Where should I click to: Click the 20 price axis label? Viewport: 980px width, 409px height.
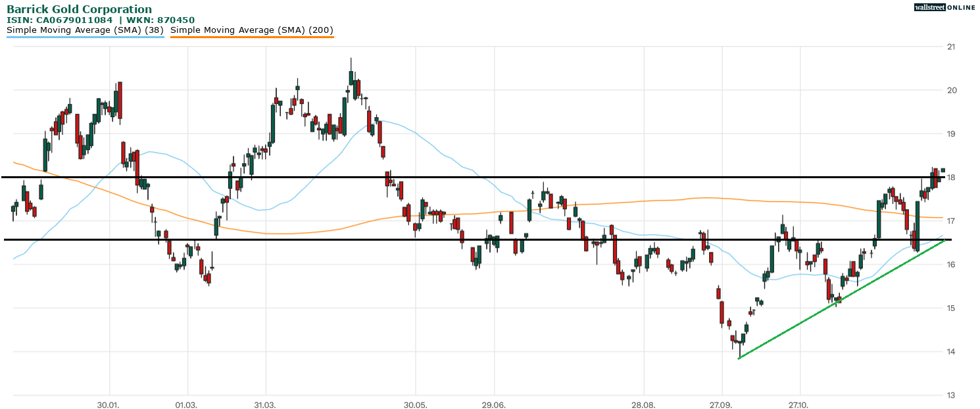click(x=951, y=90)
